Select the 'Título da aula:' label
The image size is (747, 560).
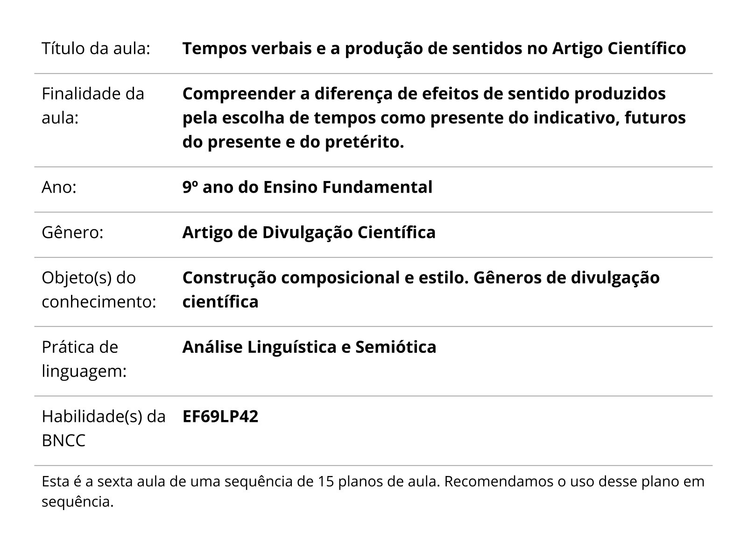96,48
